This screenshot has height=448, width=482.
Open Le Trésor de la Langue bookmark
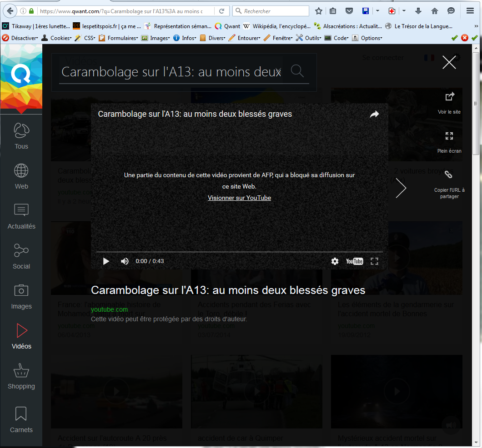[419, 26]
